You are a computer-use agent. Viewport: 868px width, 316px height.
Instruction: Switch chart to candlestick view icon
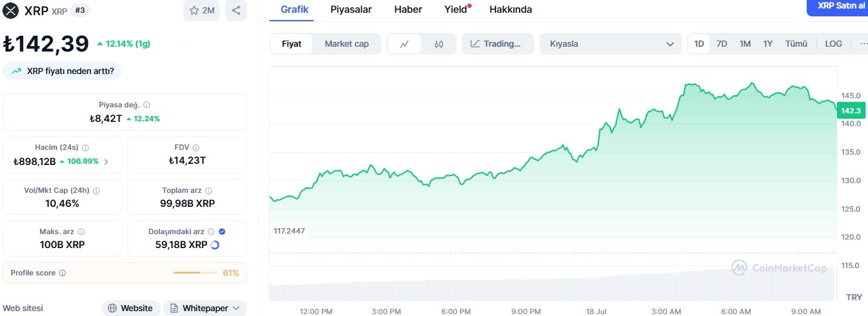(439, 44)
